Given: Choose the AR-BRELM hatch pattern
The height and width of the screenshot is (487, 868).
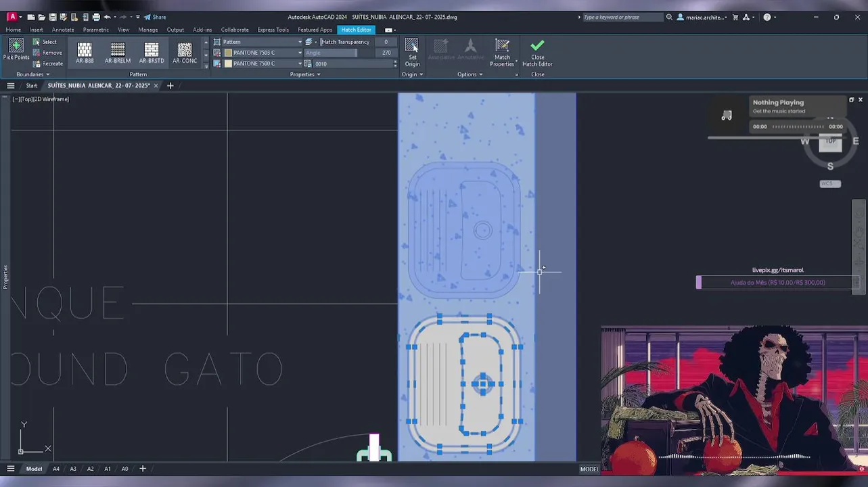Looking at the screenshot, I should (x=118, y=53).
